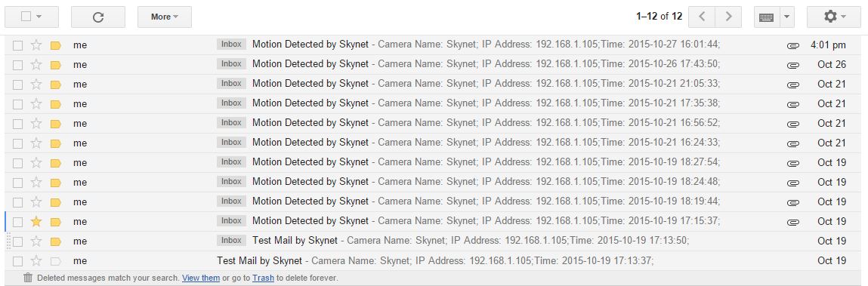The width and height of the screenshot is (868, 286).
Task: Expand the select-all checkbox dropdown arrow
Action: click(x=39, y=17)
